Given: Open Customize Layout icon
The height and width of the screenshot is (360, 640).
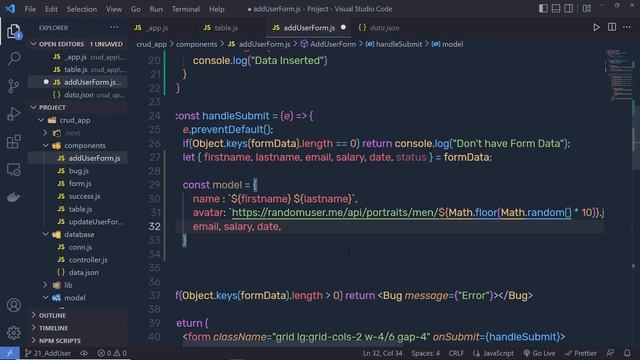Looking at the screenshot, I should 587,9.
